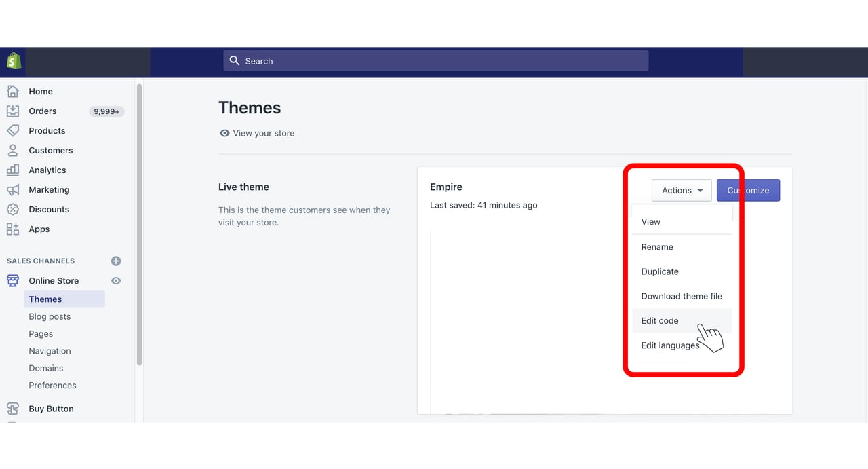Open Pages sub-item
This screenshot has height=469, width=868.
point(41,333)
